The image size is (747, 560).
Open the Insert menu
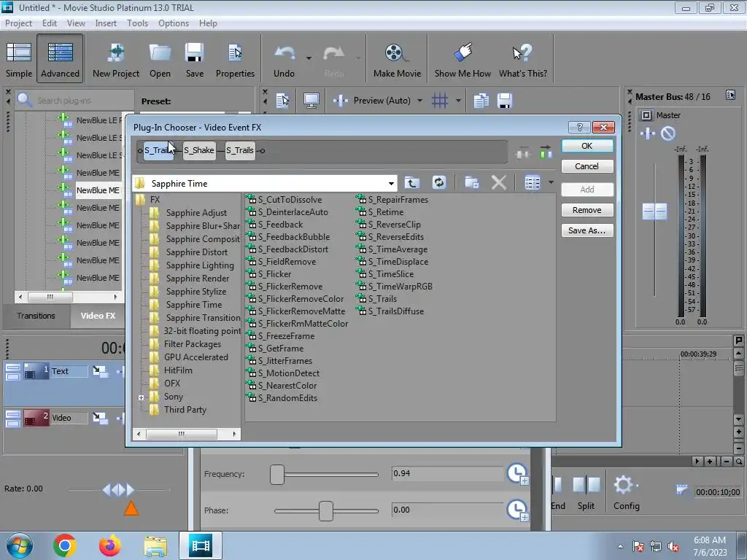coord(106,23)
